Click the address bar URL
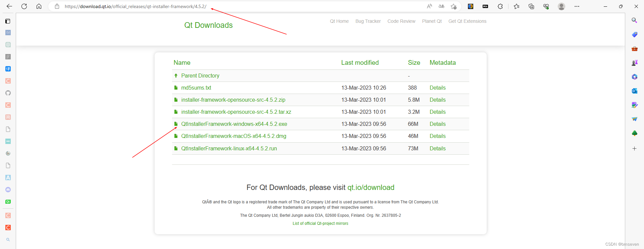Image resolution: width=644 pixels, height=249 pixels. pos(136,6)
